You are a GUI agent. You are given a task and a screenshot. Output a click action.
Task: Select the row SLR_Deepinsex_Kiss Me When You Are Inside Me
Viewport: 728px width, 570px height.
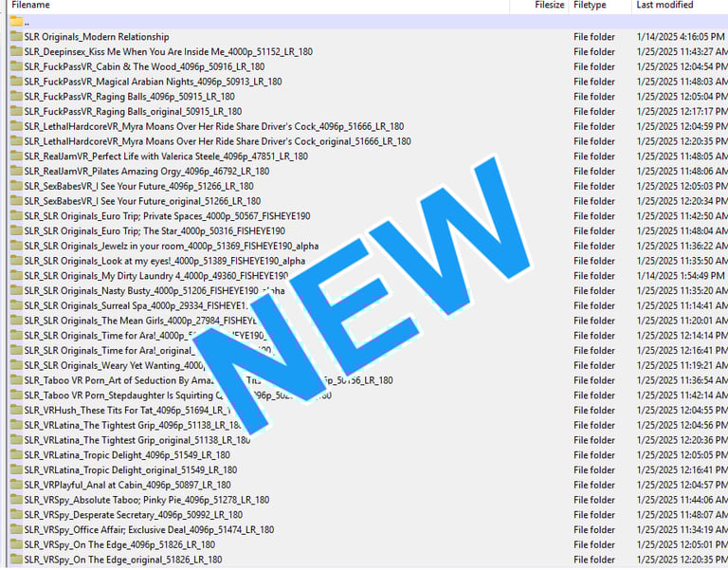click(368, 51)
